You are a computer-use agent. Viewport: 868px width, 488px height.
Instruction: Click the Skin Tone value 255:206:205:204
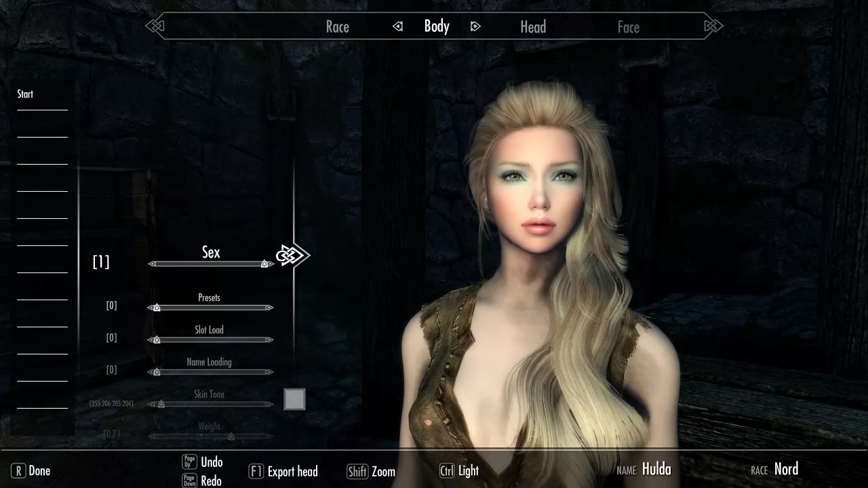point(111,404)
